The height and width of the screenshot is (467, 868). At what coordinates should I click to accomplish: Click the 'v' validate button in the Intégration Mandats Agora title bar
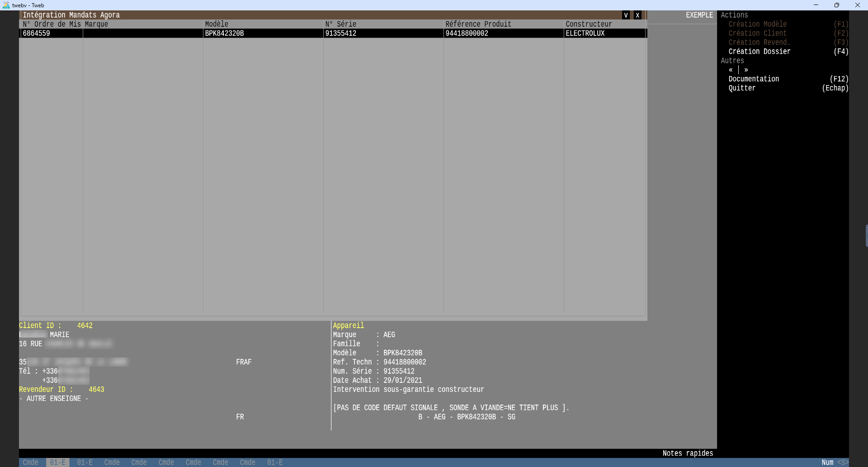click(626, 15)
